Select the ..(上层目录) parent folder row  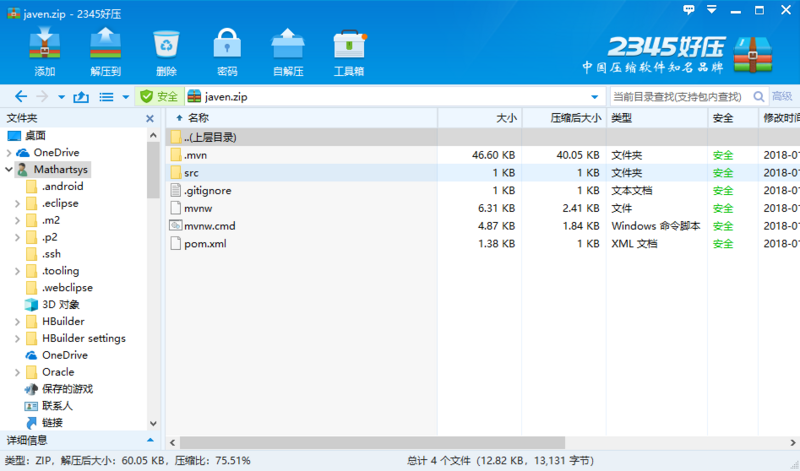coord(483,137)
